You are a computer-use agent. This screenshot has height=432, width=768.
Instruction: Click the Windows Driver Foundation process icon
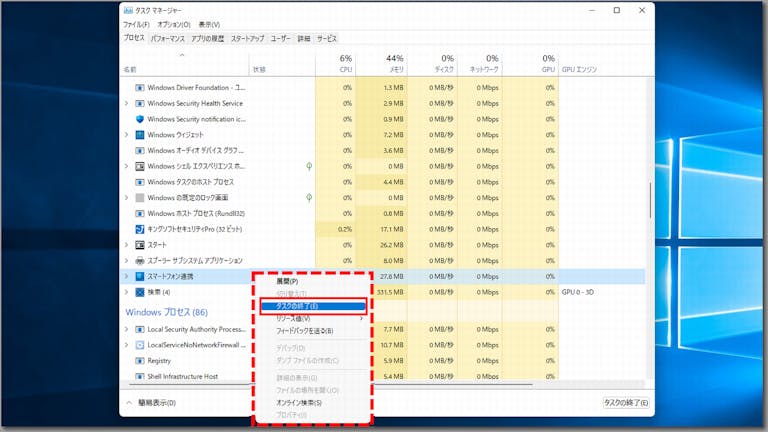click(140, 88)
